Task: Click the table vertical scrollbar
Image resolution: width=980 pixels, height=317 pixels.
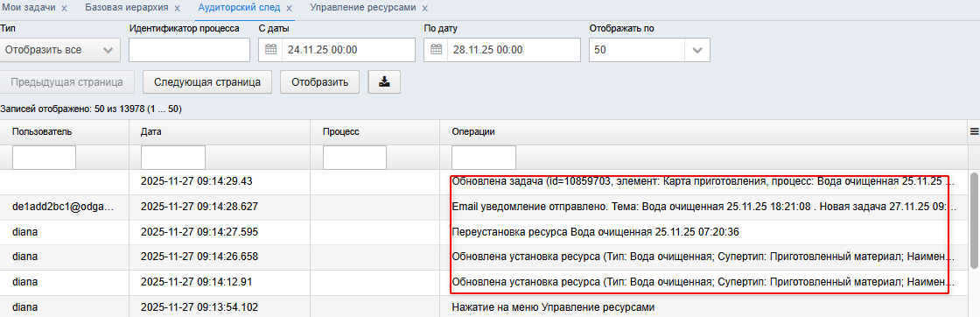Action: [974, 220]
